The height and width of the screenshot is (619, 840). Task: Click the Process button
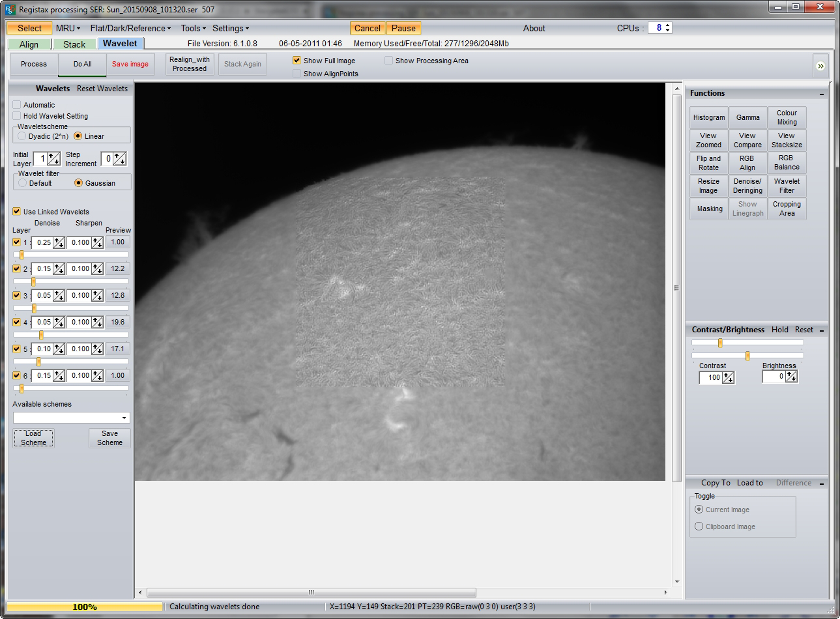pos(34,64)
